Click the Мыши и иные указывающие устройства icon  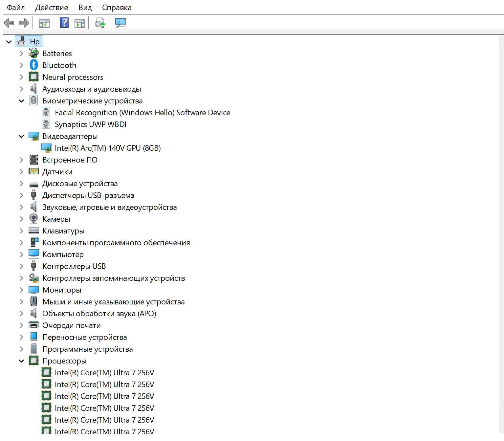tap(33, 301)
